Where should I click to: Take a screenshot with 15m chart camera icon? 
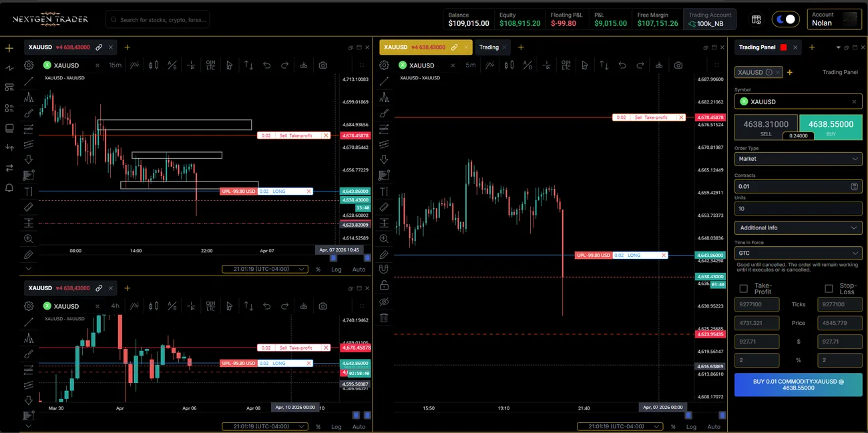323,65
